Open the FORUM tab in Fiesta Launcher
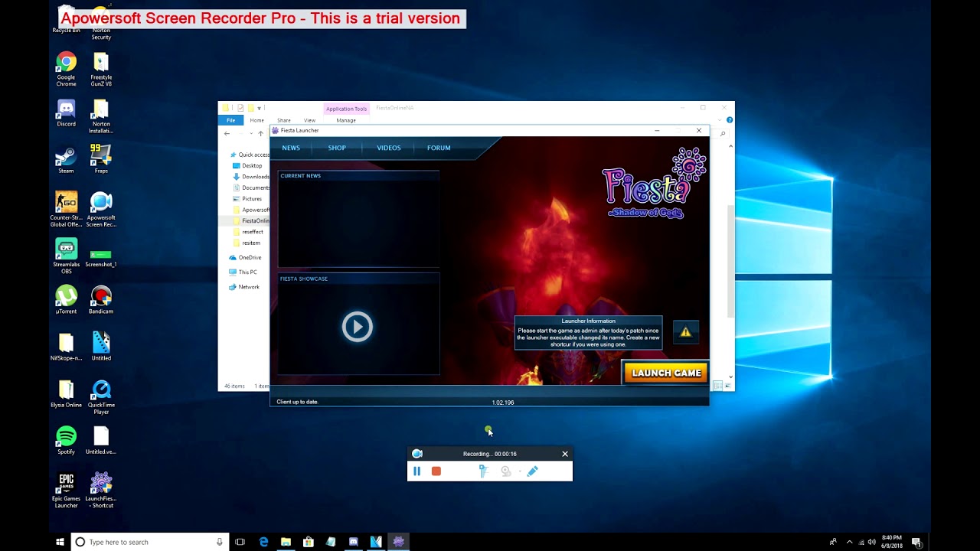980x551 pixels. 439,148
